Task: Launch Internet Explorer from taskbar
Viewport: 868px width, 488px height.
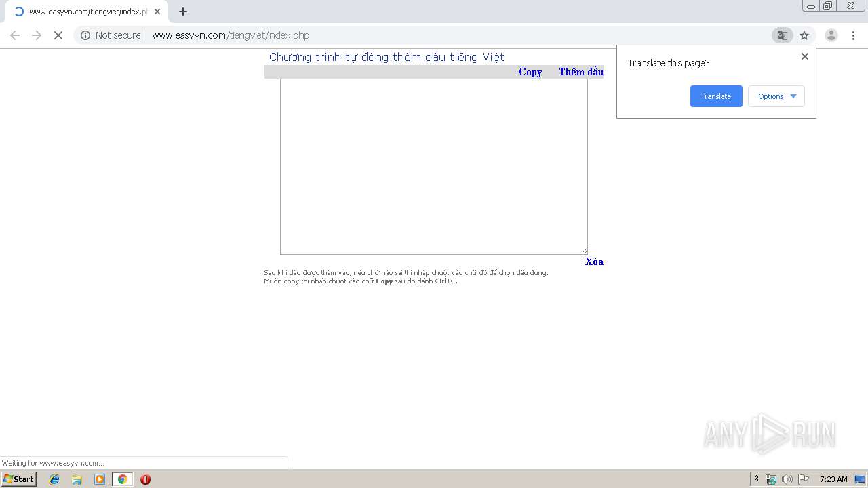Action: point(54,479)
